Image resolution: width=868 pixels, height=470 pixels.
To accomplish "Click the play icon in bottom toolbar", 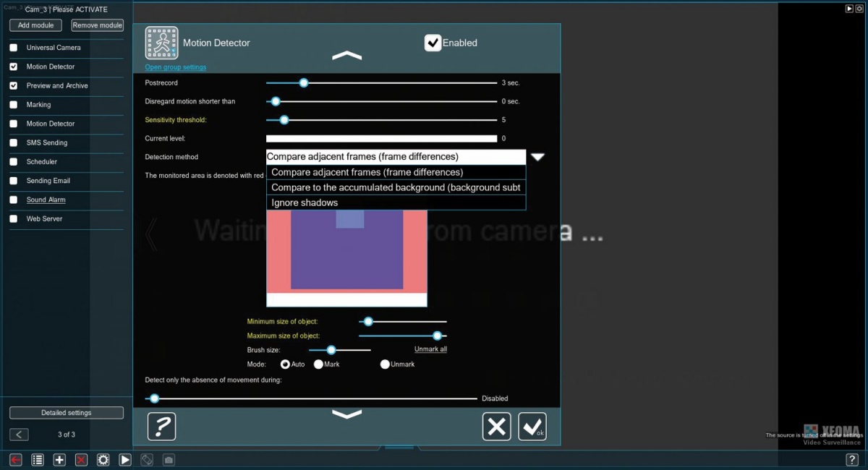I will point(125,460).
